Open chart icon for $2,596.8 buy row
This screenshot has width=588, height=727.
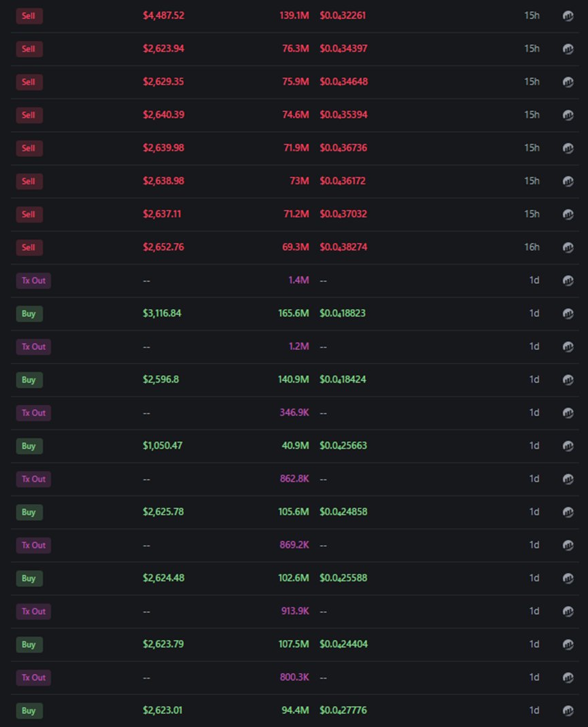568,380
